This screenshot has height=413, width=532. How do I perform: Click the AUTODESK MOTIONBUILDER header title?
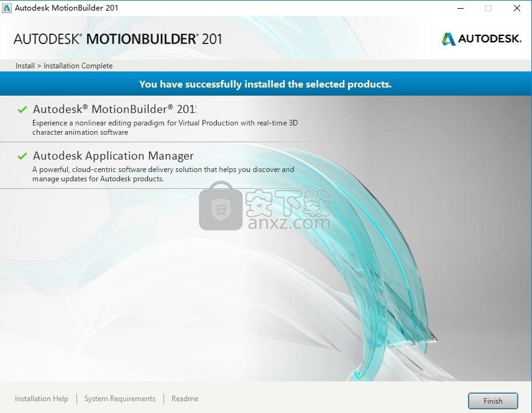pos(117,39)
